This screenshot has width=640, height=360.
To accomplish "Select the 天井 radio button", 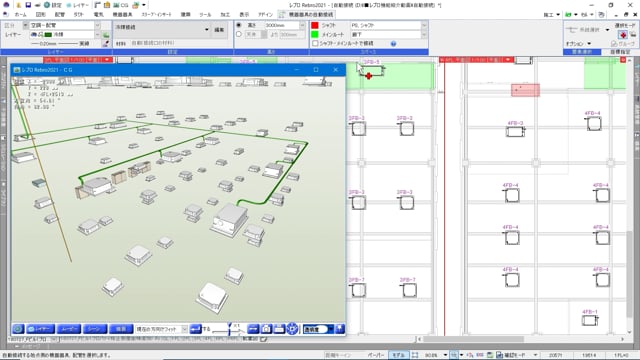I will click(239, 35).
